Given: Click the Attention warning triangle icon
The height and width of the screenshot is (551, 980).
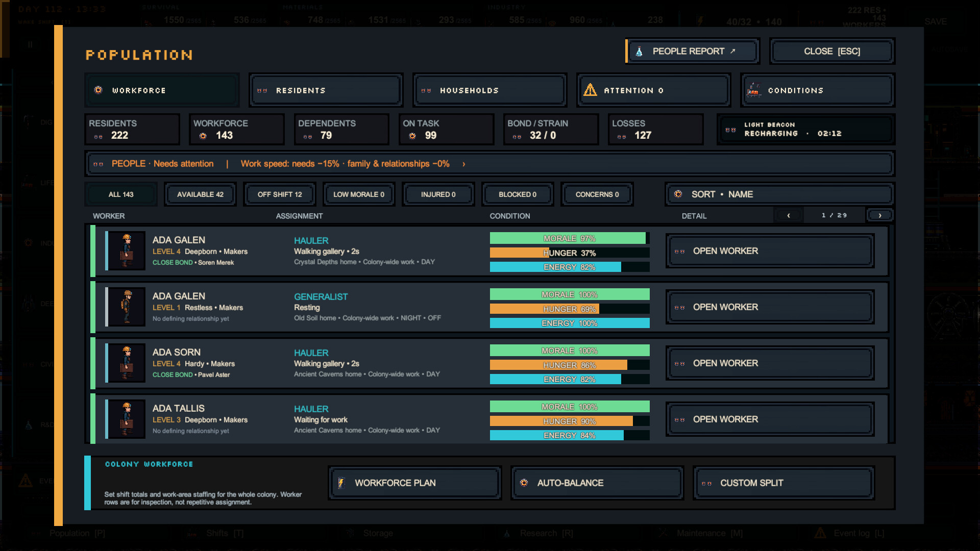Looking at the screenshot, I should click(x=590, y=90).
